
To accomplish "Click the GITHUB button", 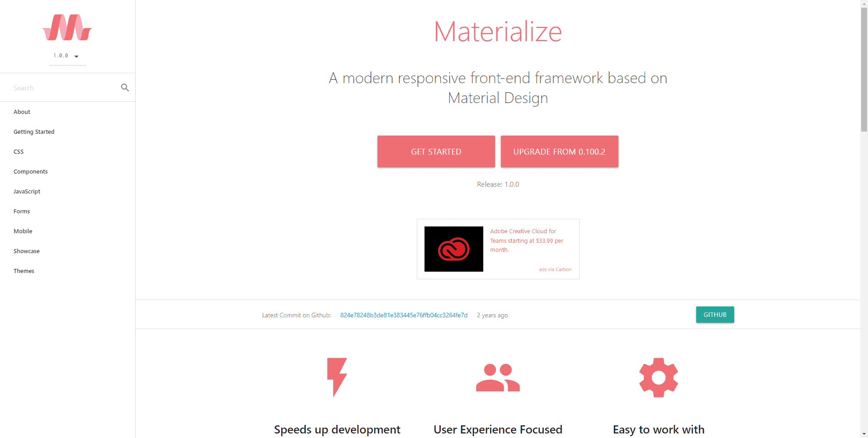I will (715, 315).
